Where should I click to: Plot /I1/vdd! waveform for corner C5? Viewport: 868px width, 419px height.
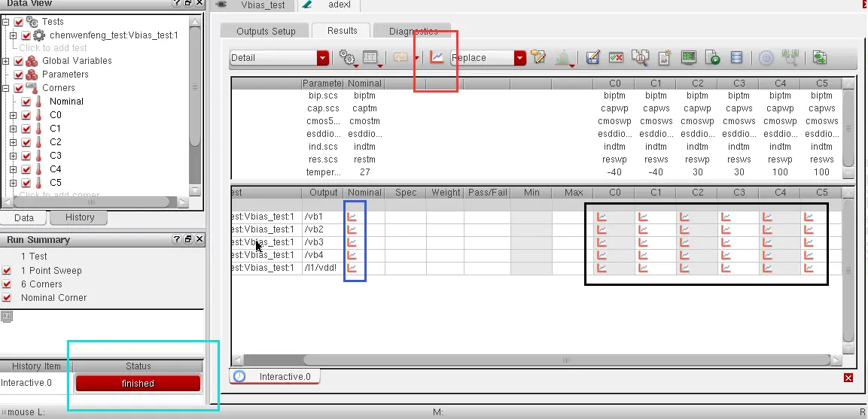809,268
